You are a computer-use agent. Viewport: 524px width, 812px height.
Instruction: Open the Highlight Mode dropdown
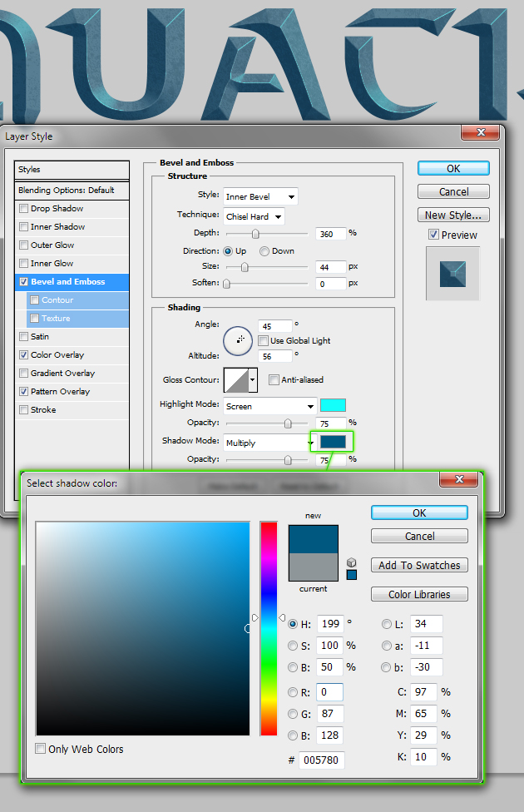click(269, 406)
